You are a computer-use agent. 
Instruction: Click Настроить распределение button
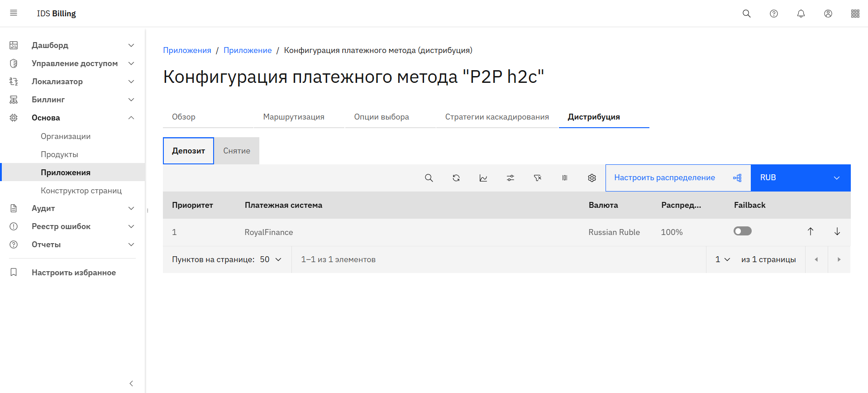pyautogui.click(x=677, y=178)
